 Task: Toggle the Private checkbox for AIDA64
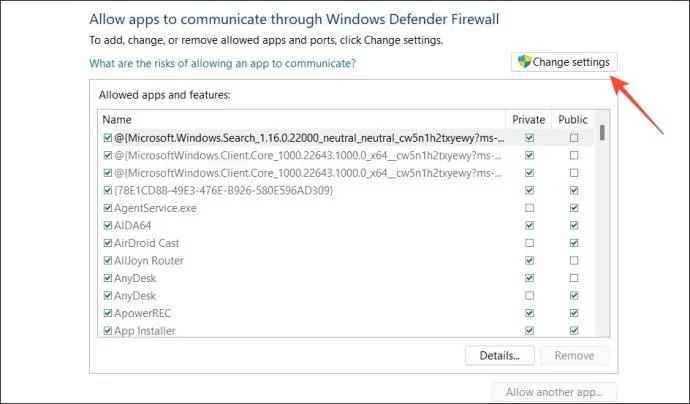tap(529, 225)
